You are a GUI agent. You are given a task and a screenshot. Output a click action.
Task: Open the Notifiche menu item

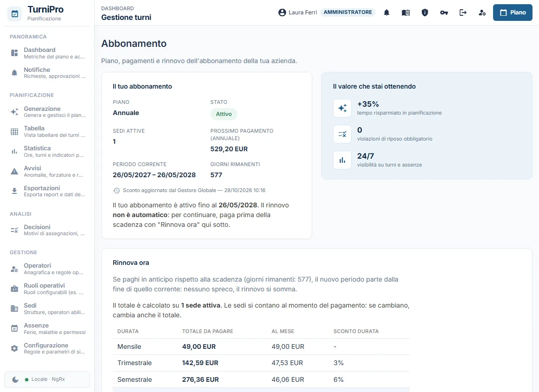coord(47,73)
